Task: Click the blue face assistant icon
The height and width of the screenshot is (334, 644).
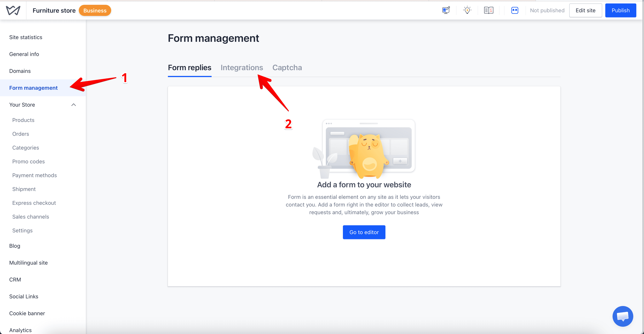Action: click(514, 10)
